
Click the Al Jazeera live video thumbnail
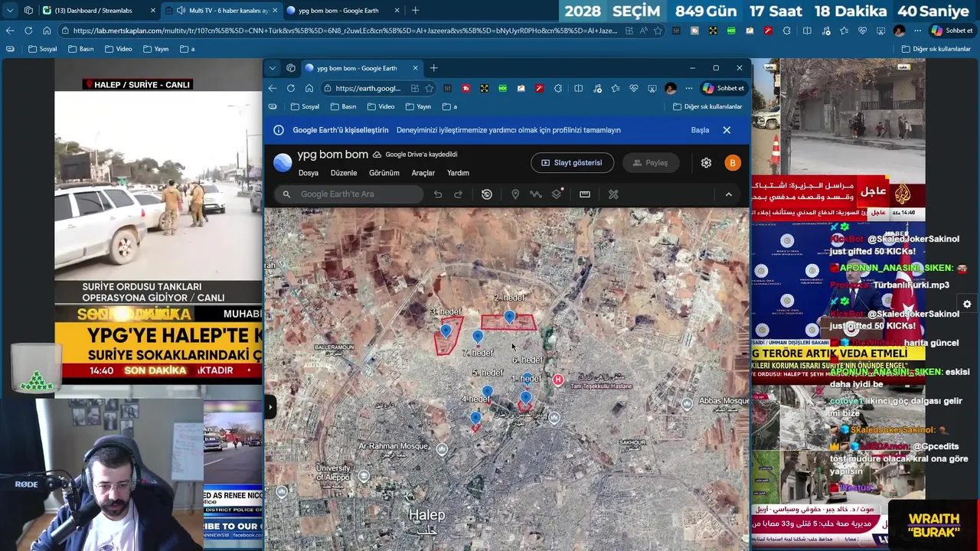click(x=838, y=140)
